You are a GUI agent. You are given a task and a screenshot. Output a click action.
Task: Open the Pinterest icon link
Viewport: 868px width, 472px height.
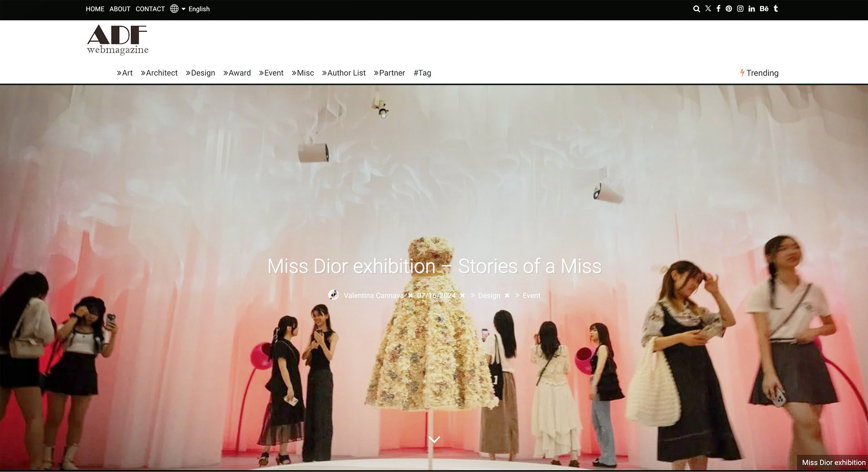729,9
